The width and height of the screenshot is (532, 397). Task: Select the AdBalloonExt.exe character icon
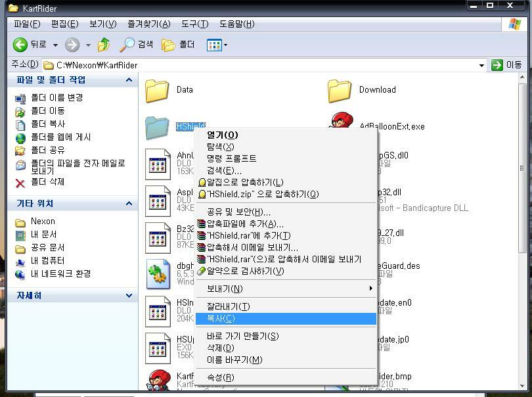[342, 121]
